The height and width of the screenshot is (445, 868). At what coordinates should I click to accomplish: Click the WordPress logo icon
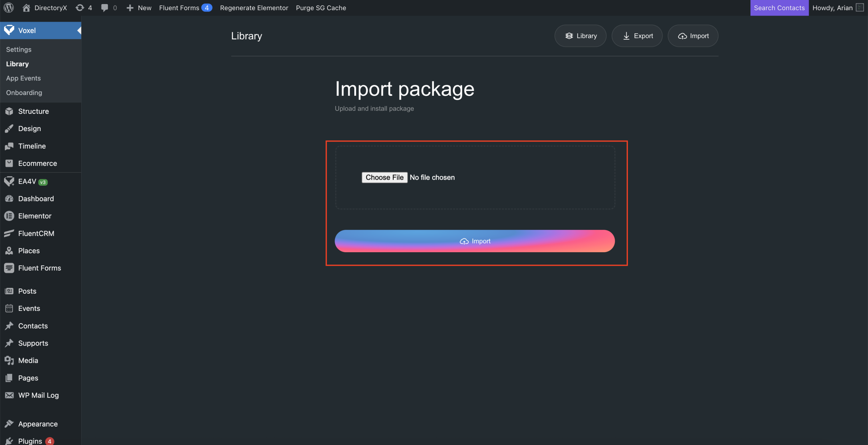click(x=8, y=7)
